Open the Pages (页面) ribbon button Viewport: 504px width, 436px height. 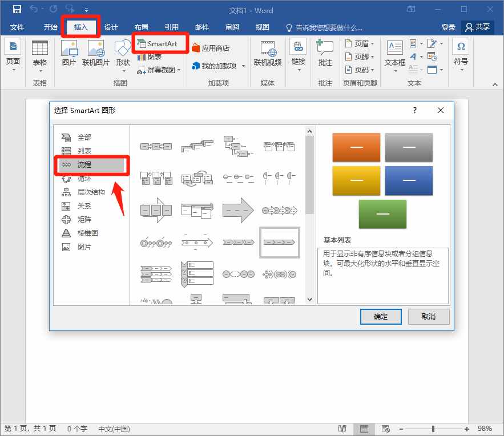click(13, 55)
